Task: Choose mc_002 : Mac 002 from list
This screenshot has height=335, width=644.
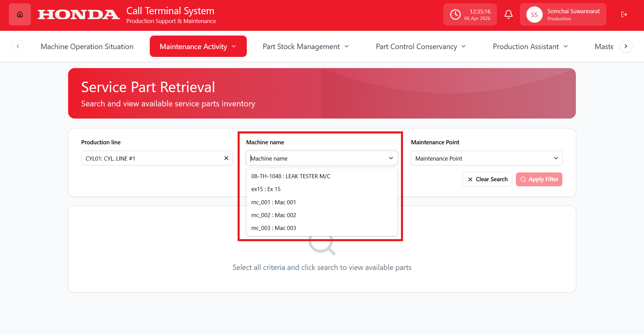Action: tap(274, 215)
